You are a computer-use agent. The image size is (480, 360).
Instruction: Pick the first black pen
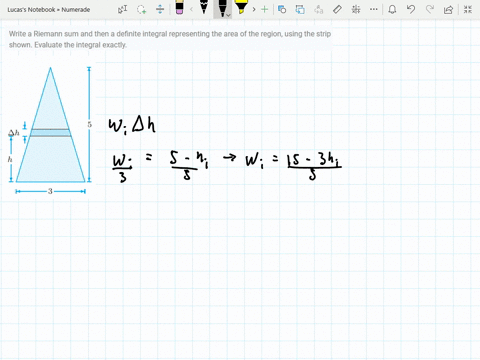tap(204, 7)
